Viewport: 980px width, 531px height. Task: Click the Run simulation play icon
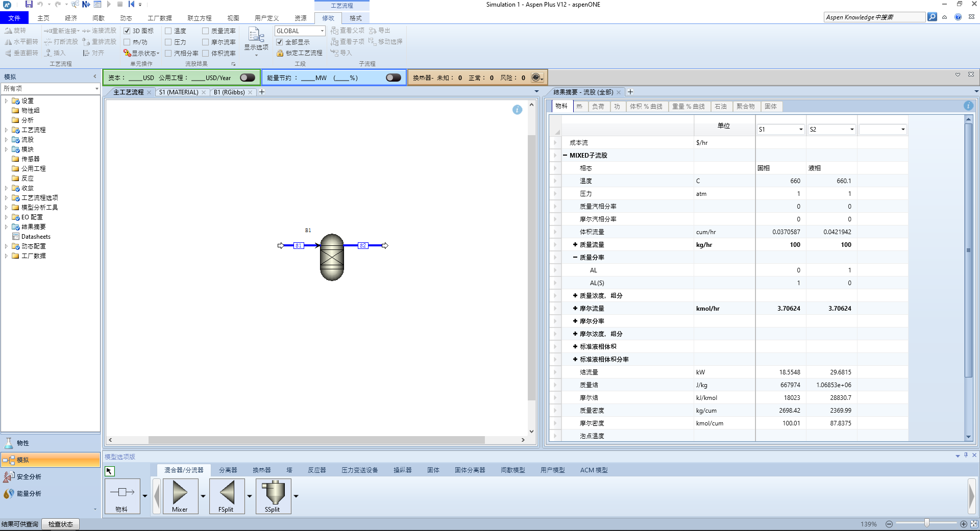(109, 4)
